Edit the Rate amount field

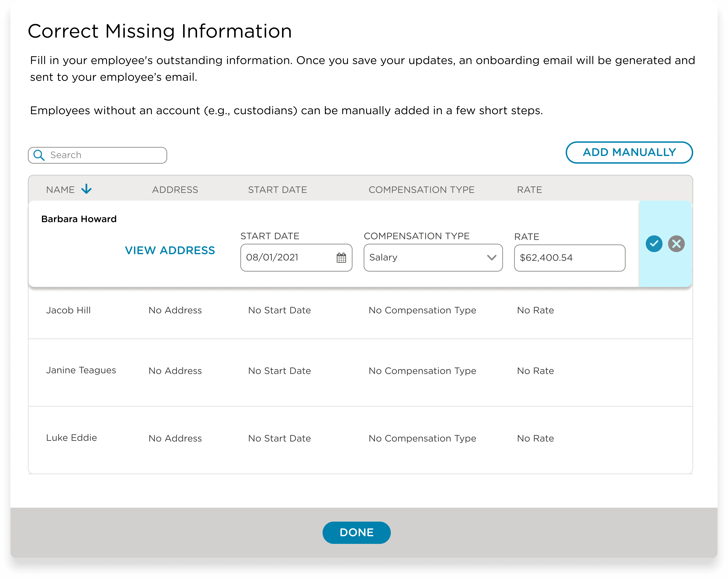[569, 258]
